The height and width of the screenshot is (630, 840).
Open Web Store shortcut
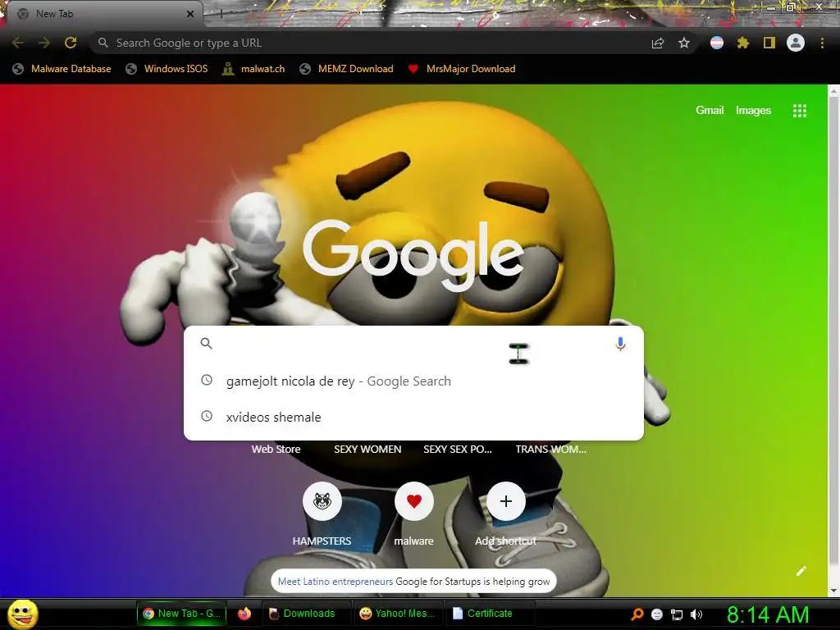click(x=276, y=450)
